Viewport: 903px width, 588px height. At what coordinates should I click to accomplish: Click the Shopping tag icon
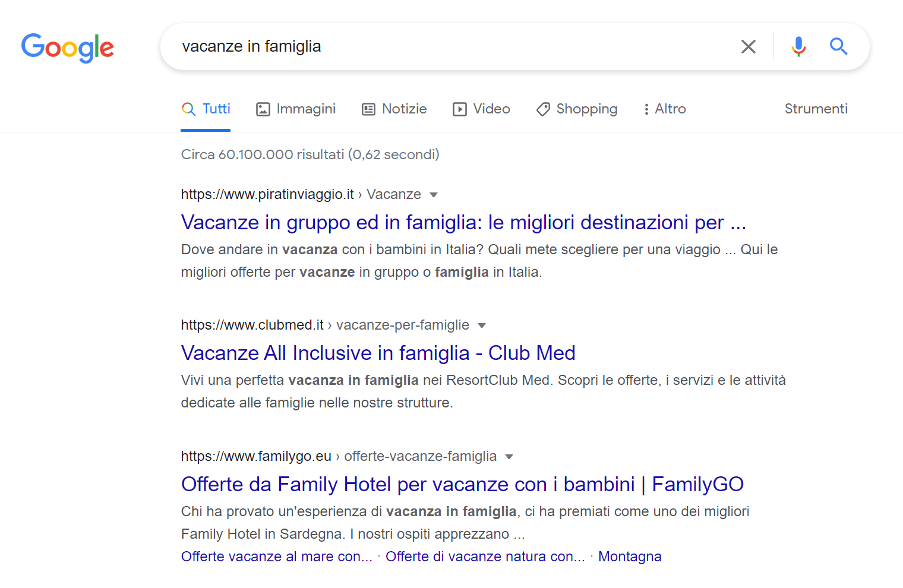click(x=543, y=109)
